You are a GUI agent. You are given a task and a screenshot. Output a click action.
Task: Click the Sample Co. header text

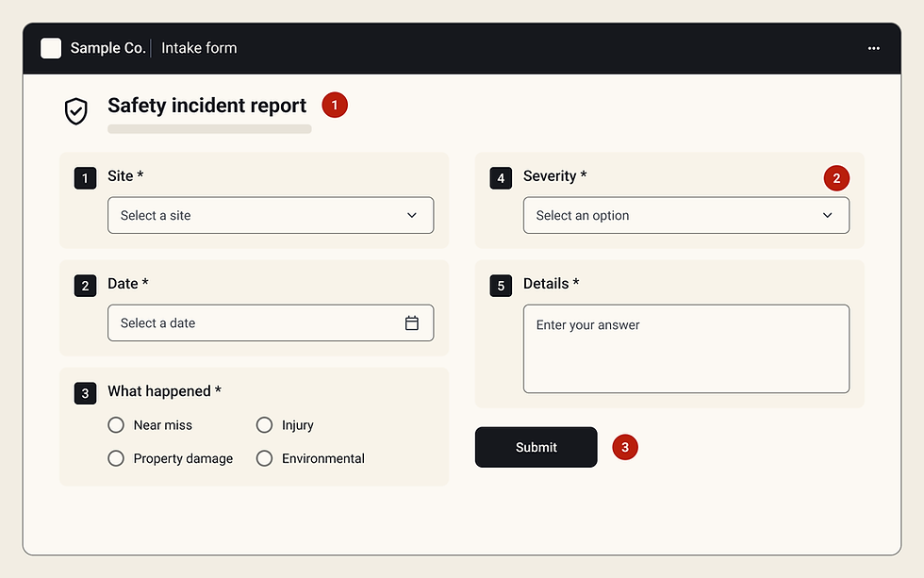pyautogui.click(x=107, y=48)
